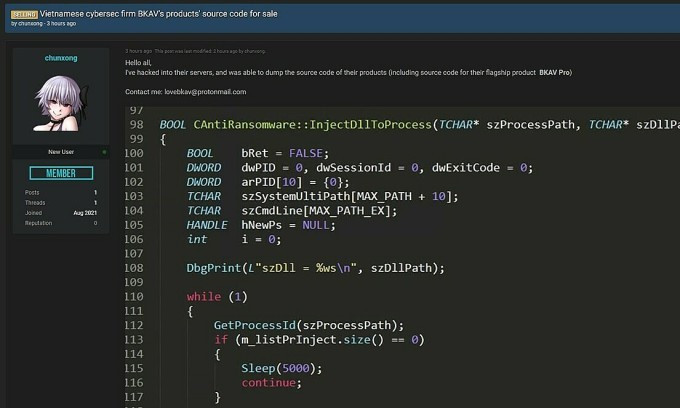The height and width of the screenshot is (408, 680).
Task: Click 'int i = 0;' on line 106
Action: tap(234, 239)
